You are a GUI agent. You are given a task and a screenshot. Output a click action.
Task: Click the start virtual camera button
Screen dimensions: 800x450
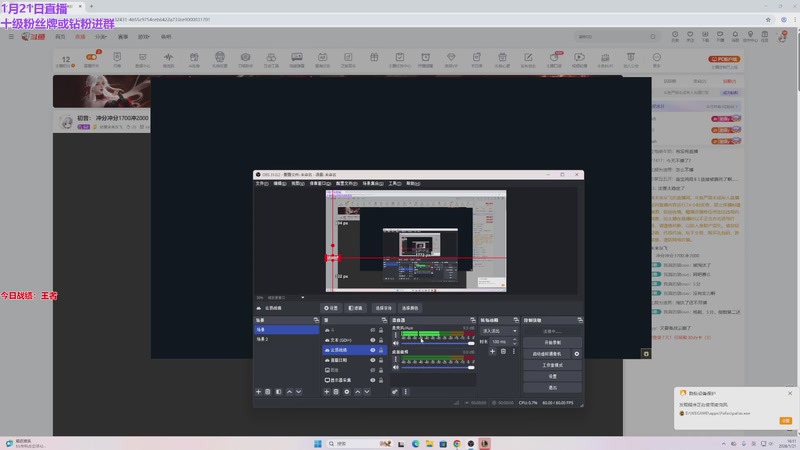[547, 354]
